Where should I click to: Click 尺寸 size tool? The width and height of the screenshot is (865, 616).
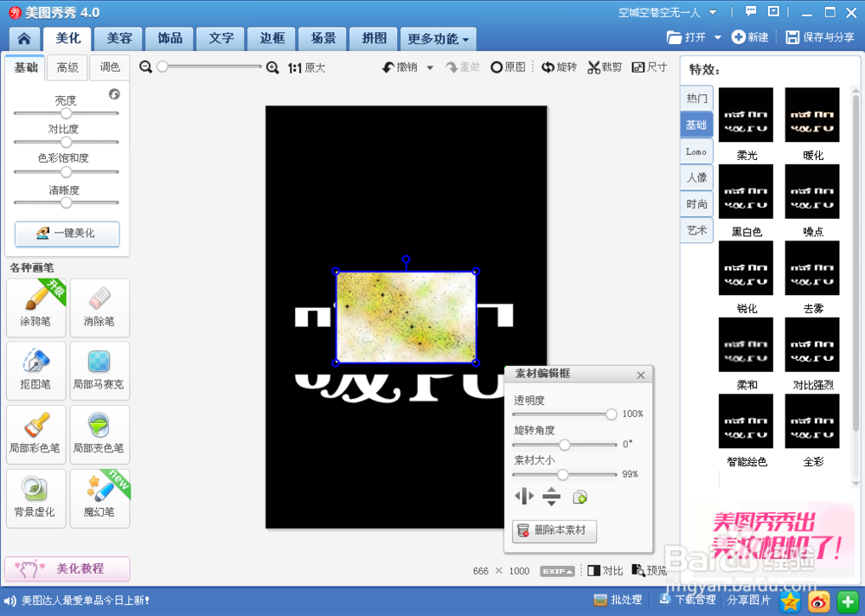click(x=650, y=67)
